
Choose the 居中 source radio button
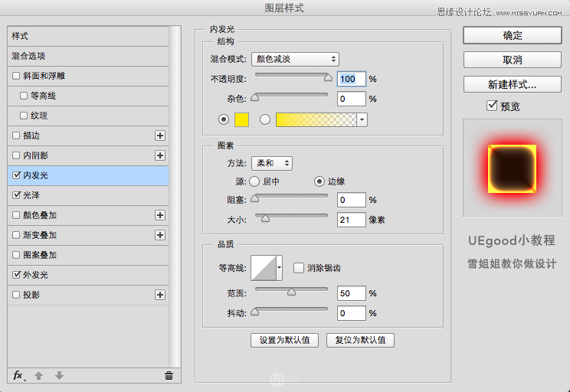pos(254,181)
